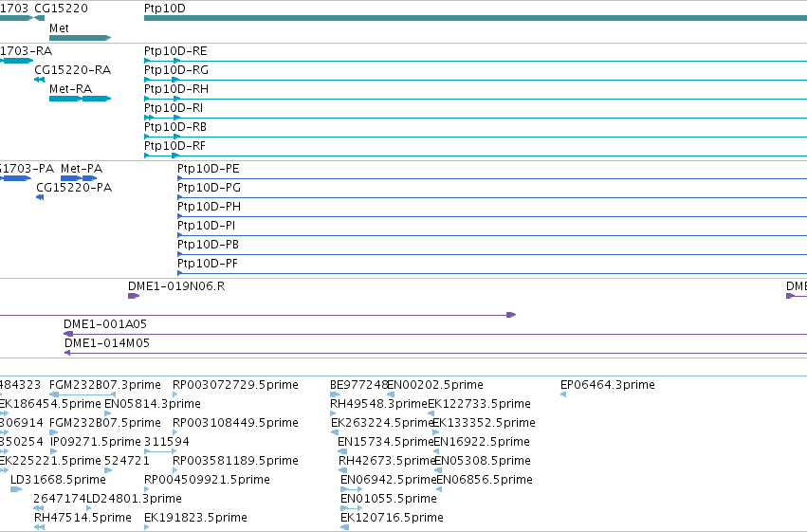Click the arrow glyph under EP06464.3prime
Image resolution: width=807 pixels, height=532 pixels.
point(563,394)
